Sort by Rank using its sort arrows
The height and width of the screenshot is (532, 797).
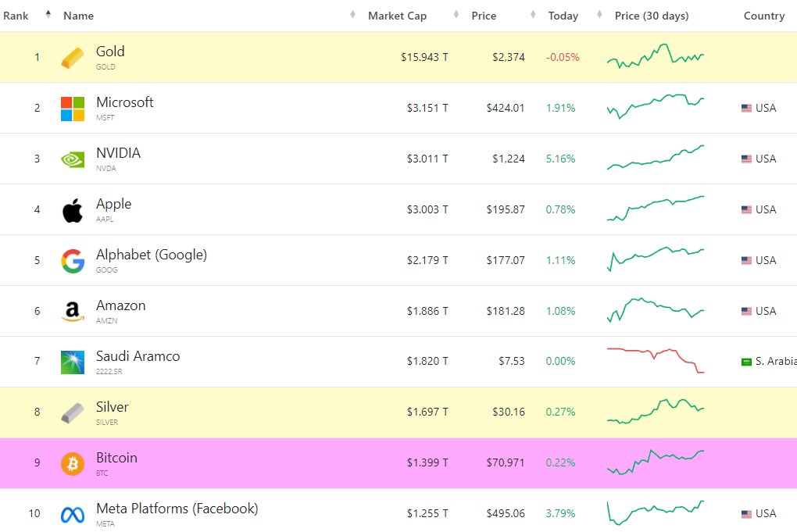pos(48,14)
